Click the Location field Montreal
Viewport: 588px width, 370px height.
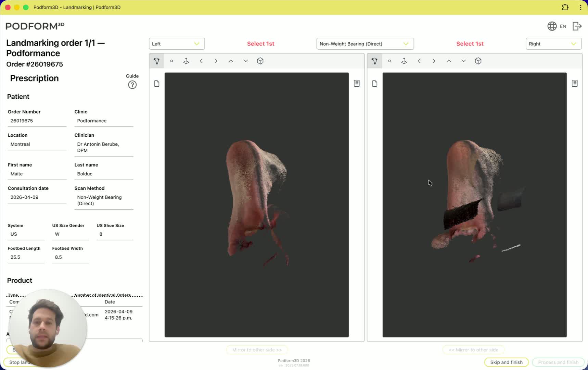(37, 144)
